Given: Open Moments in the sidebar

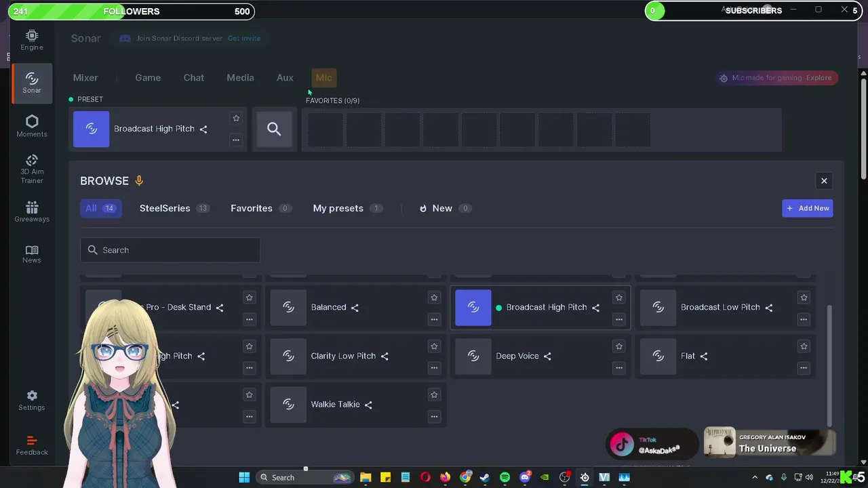Looking at the screenshot, I should (32, 126).
